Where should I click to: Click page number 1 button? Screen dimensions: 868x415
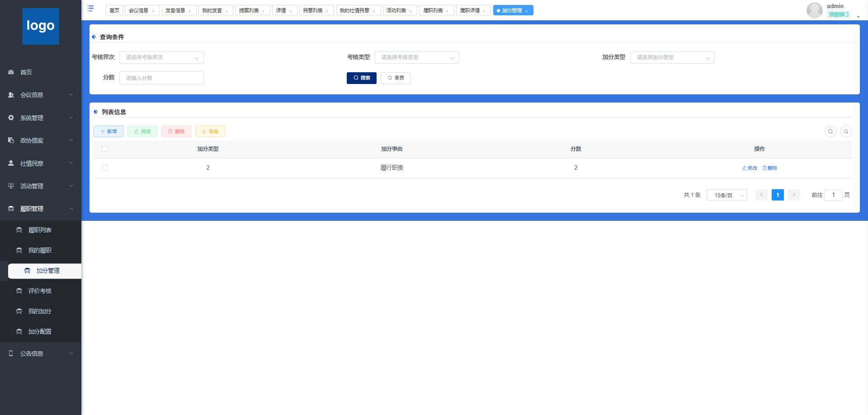778,195
